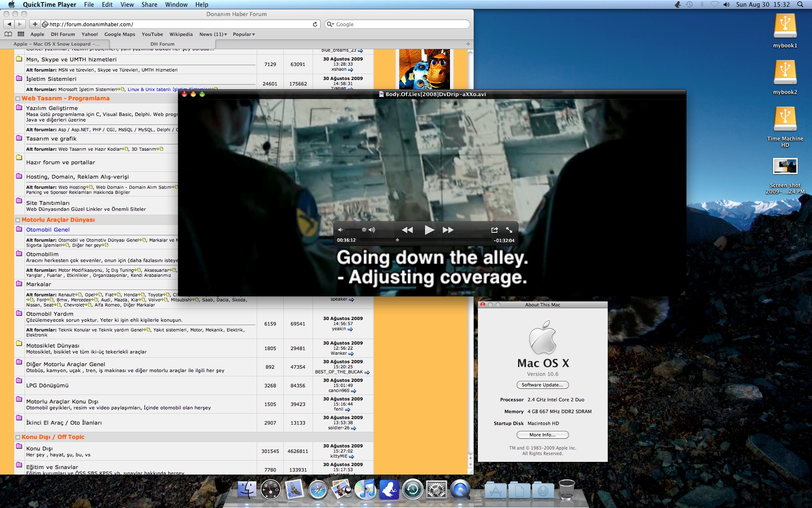The width and height of the screenshot is (812, 508).
Task: Go to last post by yeakin arrow
Action: (x=350, y=329)
